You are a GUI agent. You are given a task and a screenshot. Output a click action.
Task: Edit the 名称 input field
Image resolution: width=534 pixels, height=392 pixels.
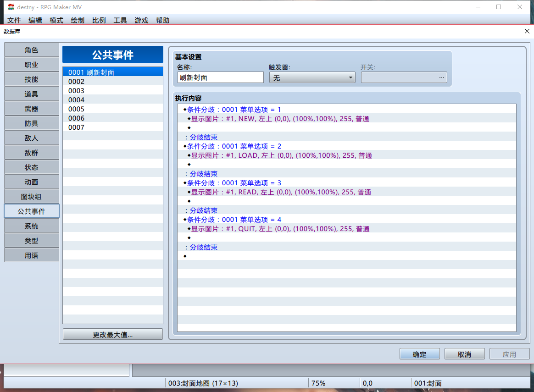point(220,77)
